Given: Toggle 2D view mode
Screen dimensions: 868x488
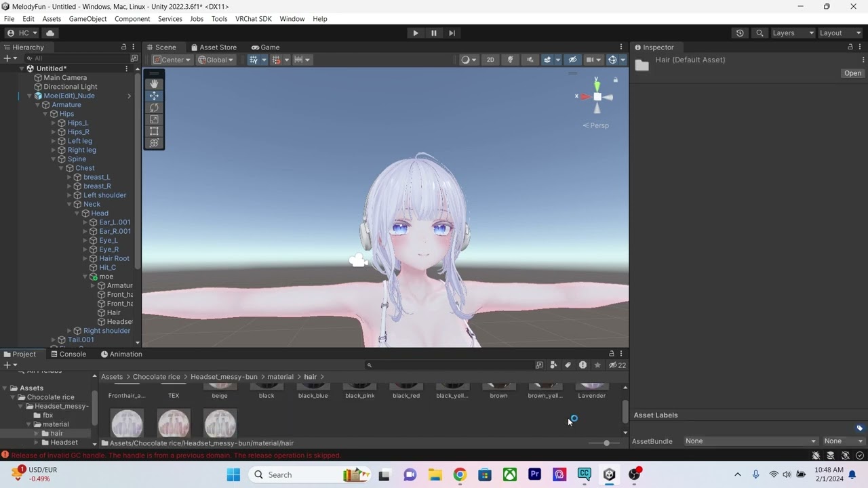Looking at the screenshot, I should 490,60.
